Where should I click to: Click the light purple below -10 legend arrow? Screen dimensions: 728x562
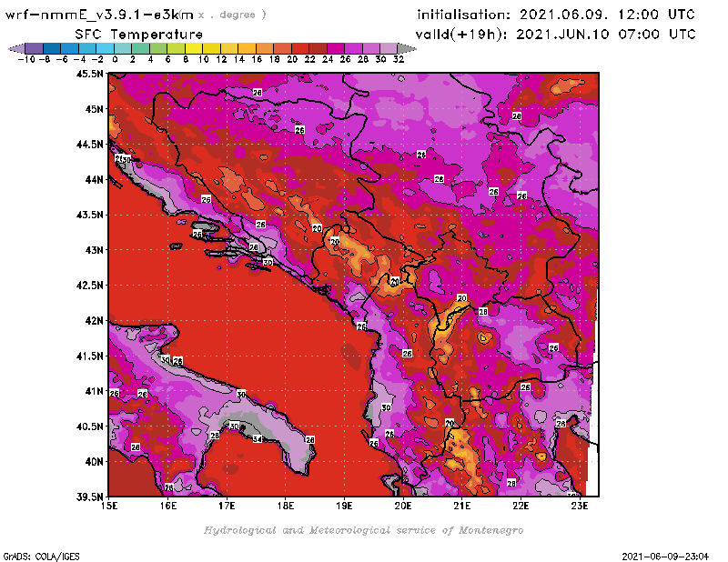point(16,48)
